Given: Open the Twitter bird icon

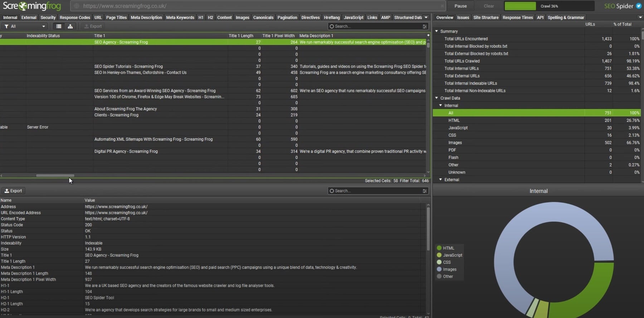Looking at the screenshot, I should (638, 6).
